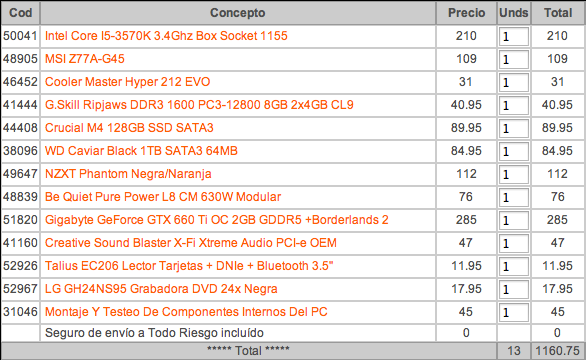Open the Gigabyte GeForce GTX 660 Ti link
The height and width of the screenshot is (360, 586).
[x=216, y=220]
